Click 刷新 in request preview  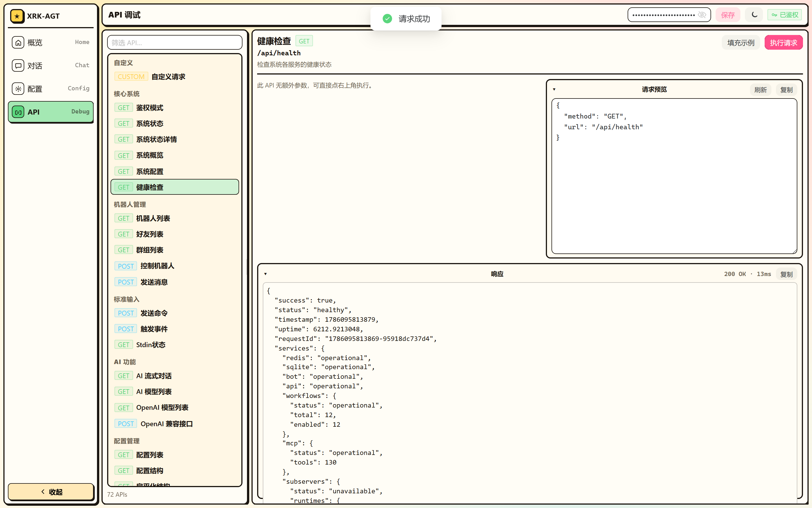pos(760,90)
